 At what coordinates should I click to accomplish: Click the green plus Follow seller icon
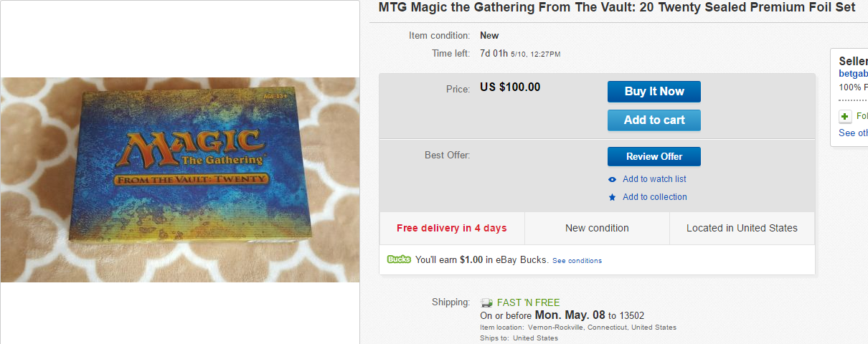[x=845, y=116]
